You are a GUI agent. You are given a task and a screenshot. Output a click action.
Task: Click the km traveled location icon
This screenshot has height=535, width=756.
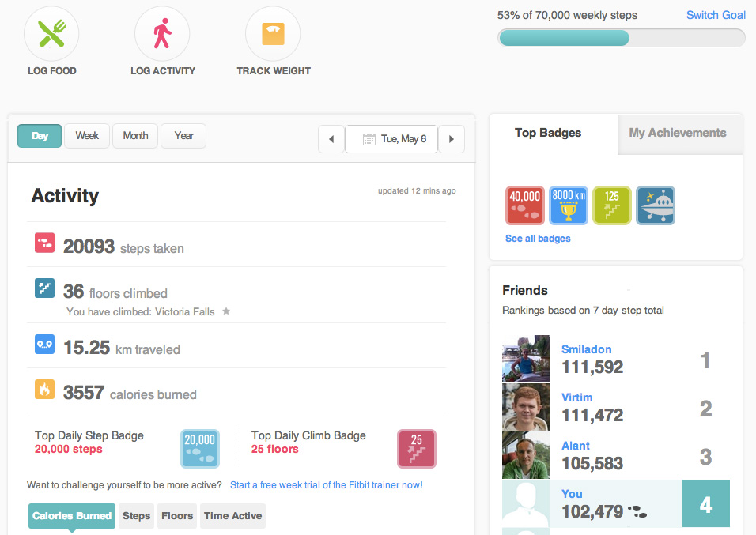coord(44,344)
